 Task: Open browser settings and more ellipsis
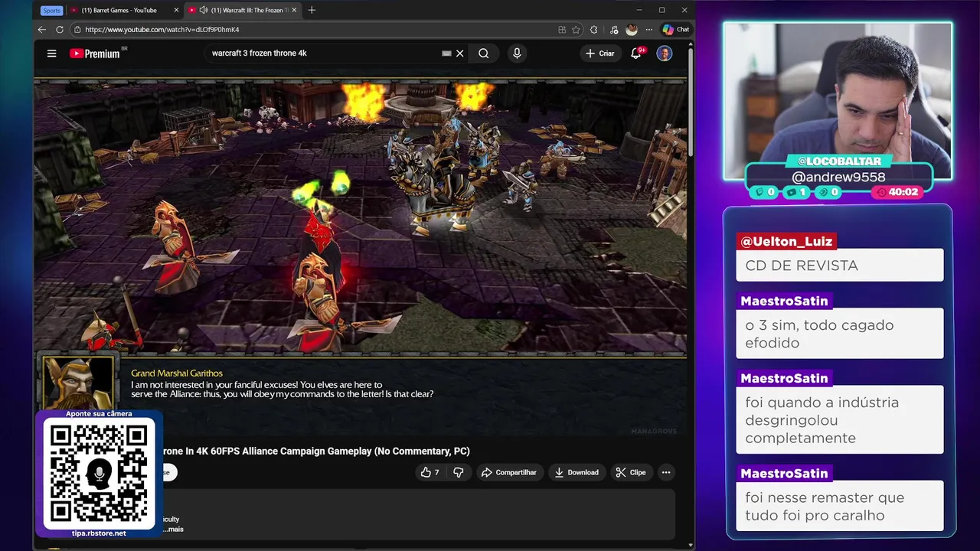[x=649, y=29]
